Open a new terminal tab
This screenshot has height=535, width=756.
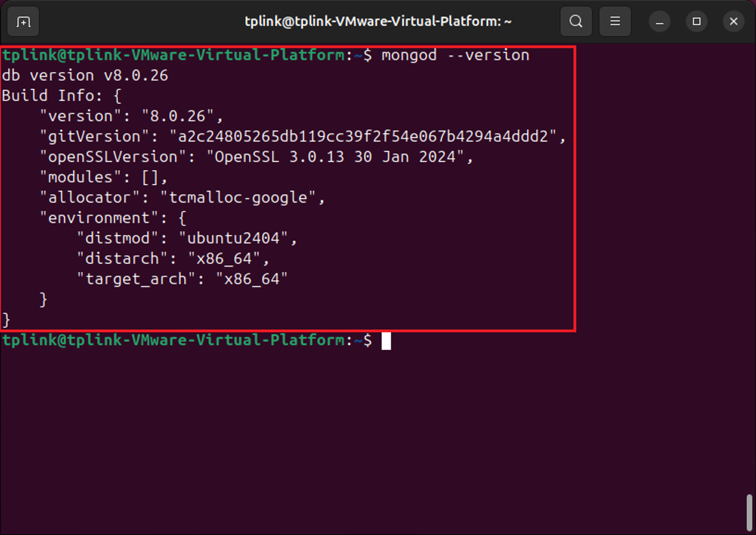(x=23, y=22)
